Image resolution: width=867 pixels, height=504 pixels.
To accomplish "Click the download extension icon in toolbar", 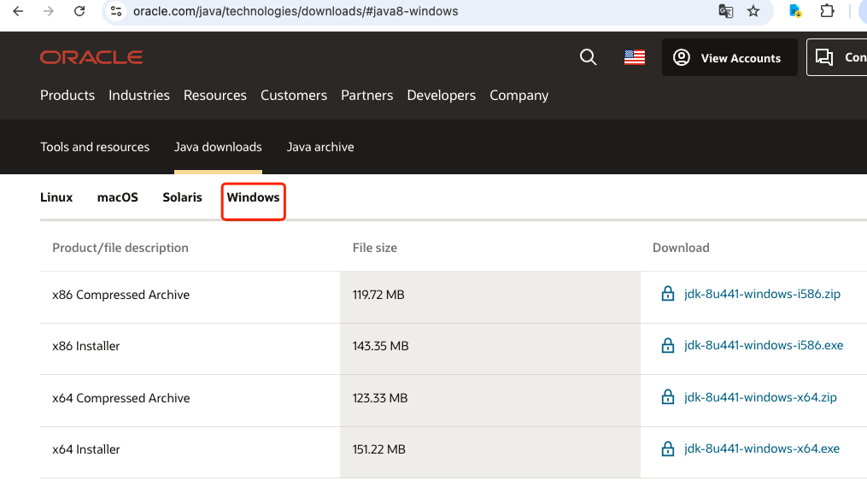I will tap(795, 11).
